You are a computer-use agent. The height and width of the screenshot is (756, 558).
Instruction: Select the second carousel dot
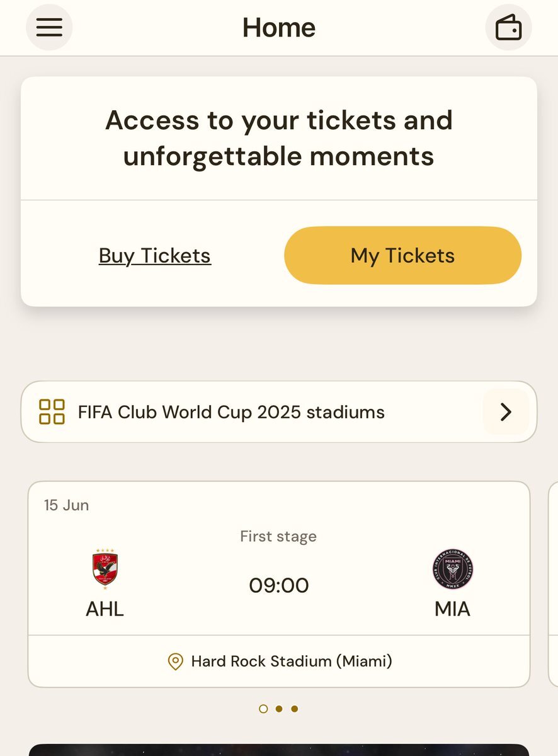(x=279, y=709)
